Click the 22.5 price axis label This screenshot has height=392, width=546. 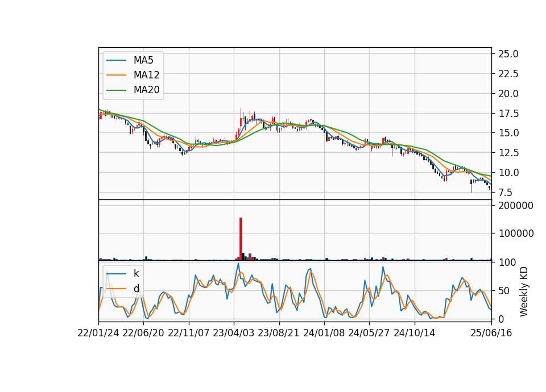(x=508, y=74)
